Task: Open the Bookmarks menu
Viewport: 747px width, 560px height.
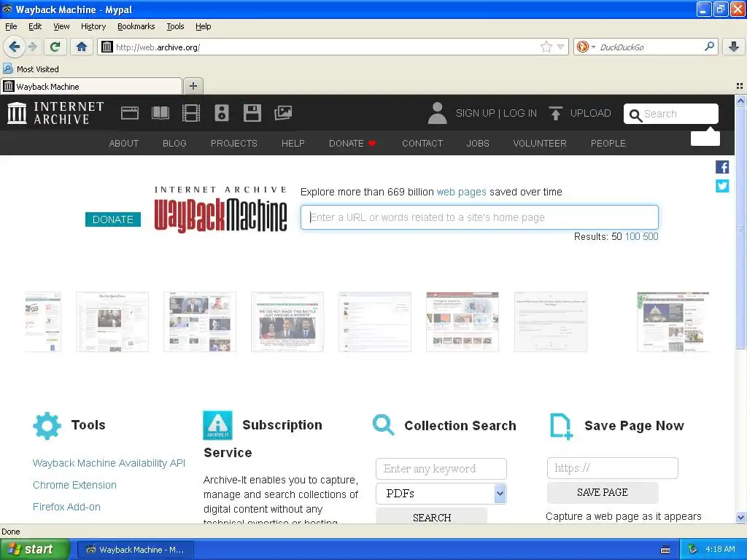Action: [136, 26]
